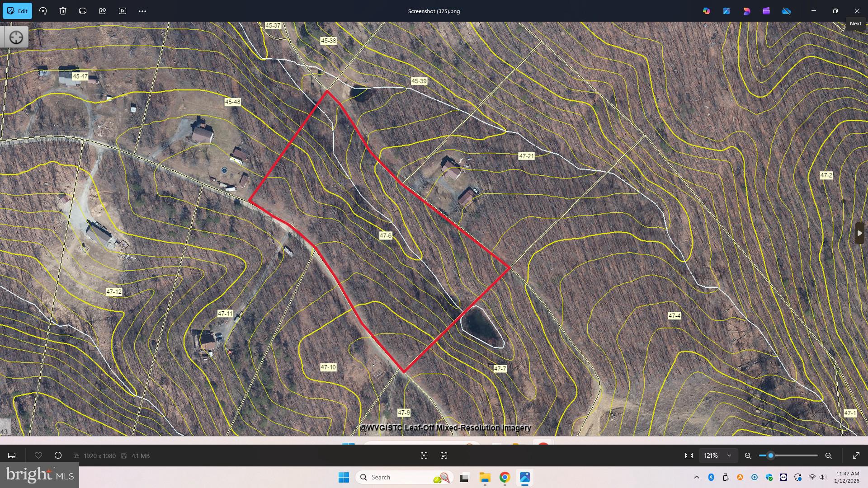The height and width of the screenshot is (488, 868).
Task: Open the 121% zoom level dropdown
Action: 717,455
